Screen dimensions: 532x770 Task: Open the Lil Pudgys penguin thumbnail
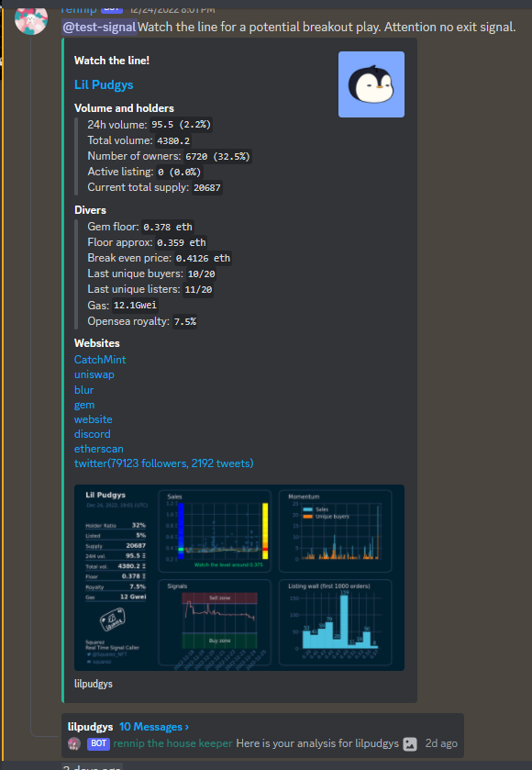point(371,84)
